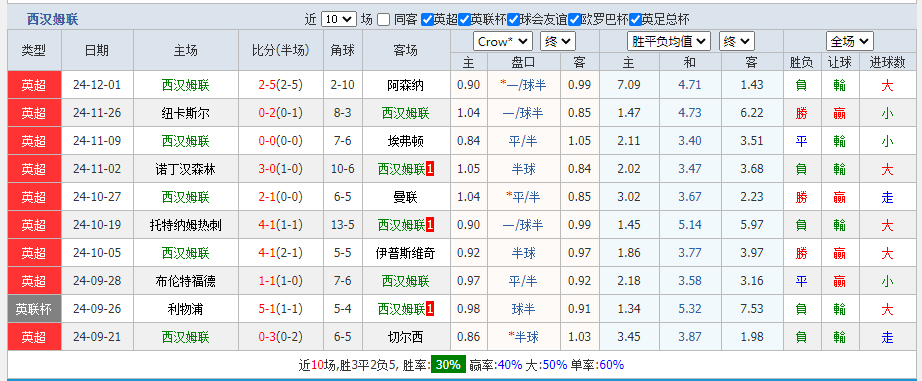Click 利物浦 home team link

185,309
